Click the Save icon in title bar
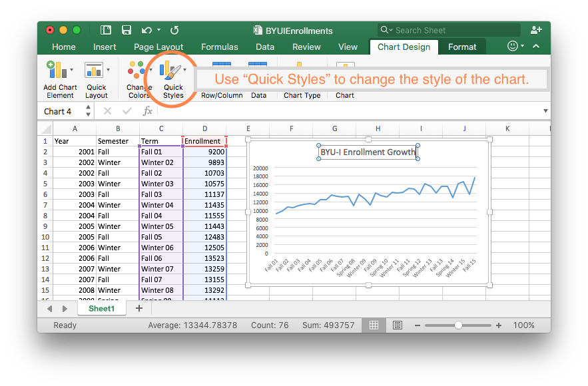Screen dimensions: 588x386 [x=127, y=30]
